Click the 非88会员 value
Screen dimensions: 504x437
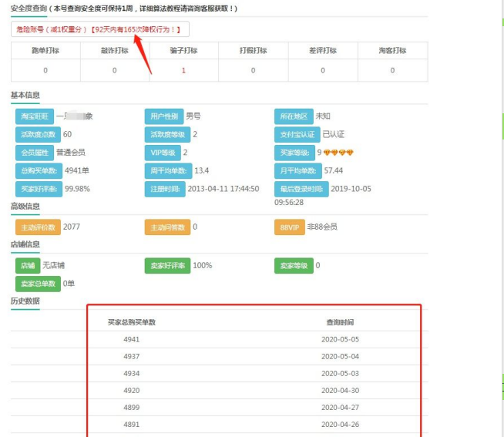coord(322,227)
